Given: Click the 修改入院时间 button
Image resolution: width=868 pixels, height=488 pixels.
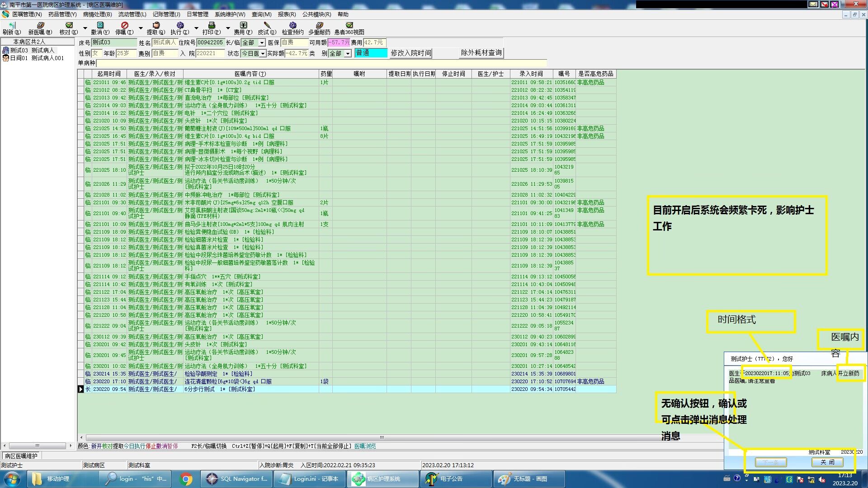Looking at the screenshot, I should click(410, 53).
